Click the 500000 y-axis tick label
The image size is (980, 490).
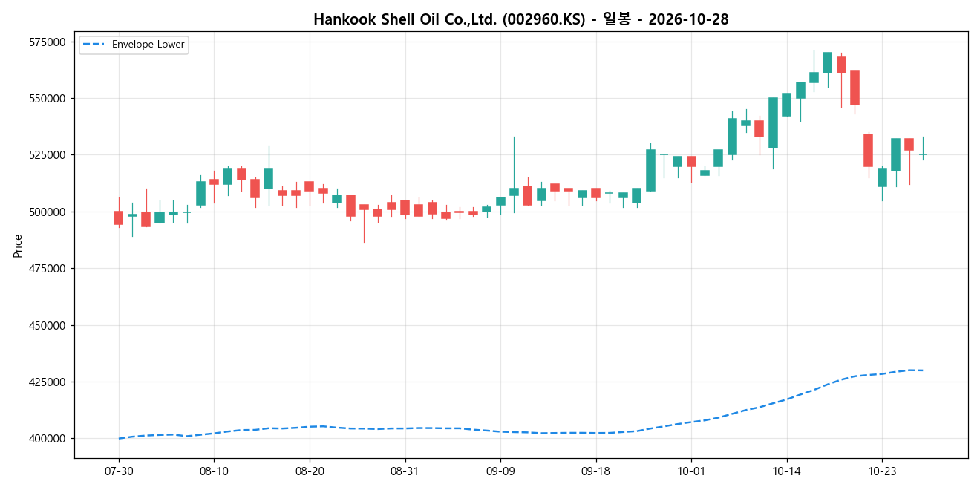click(49, 212)
